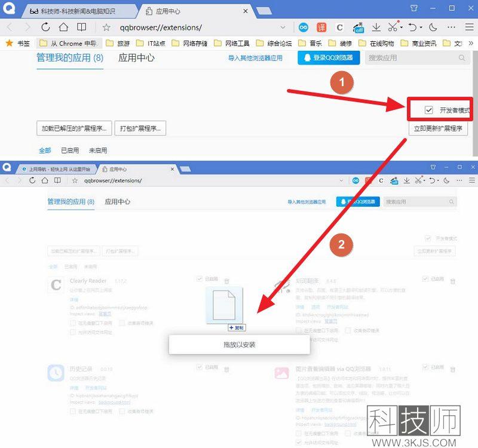Click the 加载已解压的扩展程序 button in upper window
Image resolution: width=478 pixels, height=448 pixels.
click(74, 128)
